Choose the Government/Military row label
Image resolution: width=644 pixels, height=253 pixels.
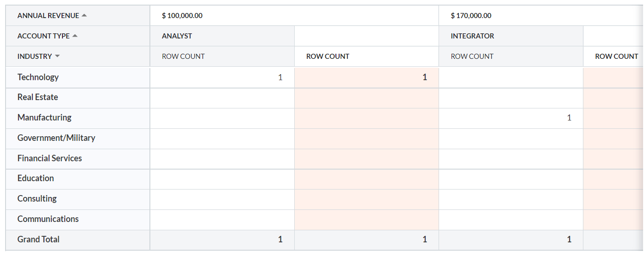pyautogui.click(x=56, y=138)
